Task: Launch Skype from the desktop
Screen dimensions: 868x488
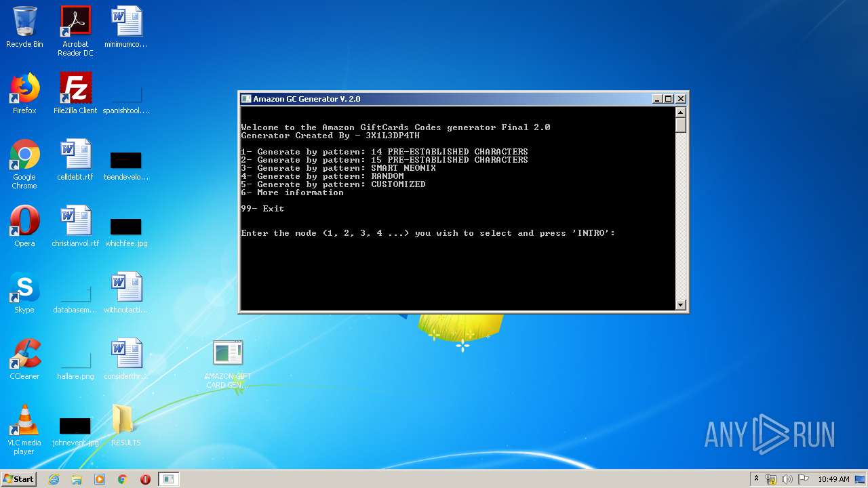Action: pyautogui.click(x=24, y=293)
